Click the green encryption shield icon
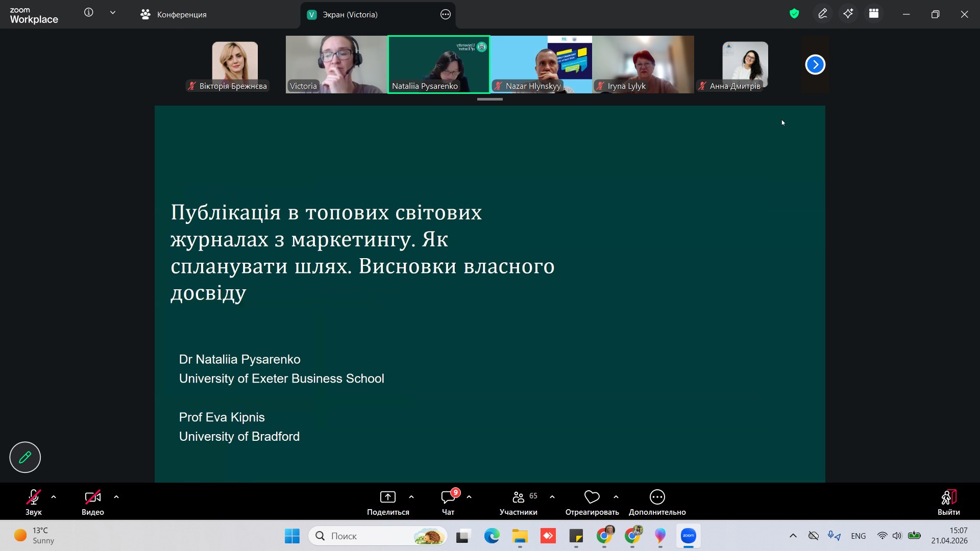980x551 pixels. pos(794,14)
